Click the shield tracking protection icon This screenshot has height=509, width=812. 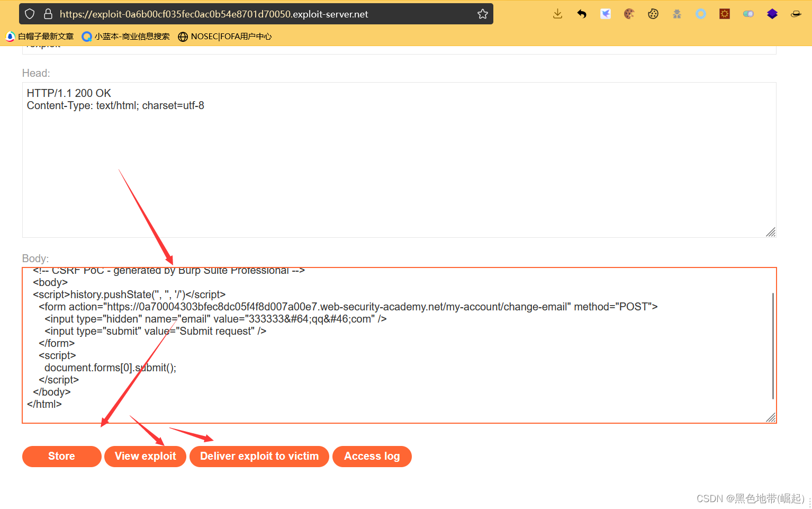tap(30, 14)
